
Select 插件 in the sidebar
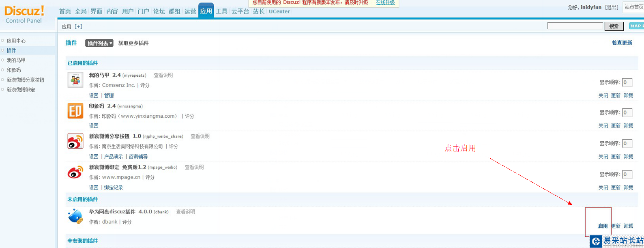point(11,51)
